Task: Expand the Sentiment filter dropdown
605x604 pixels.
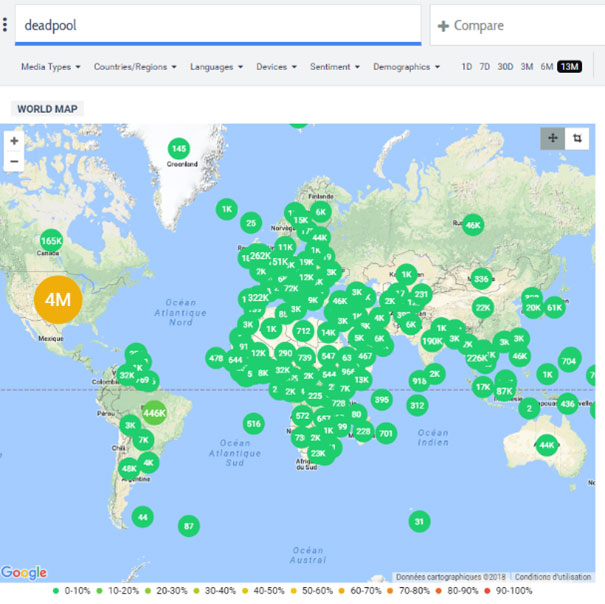Action: click(x=335, y=67)
